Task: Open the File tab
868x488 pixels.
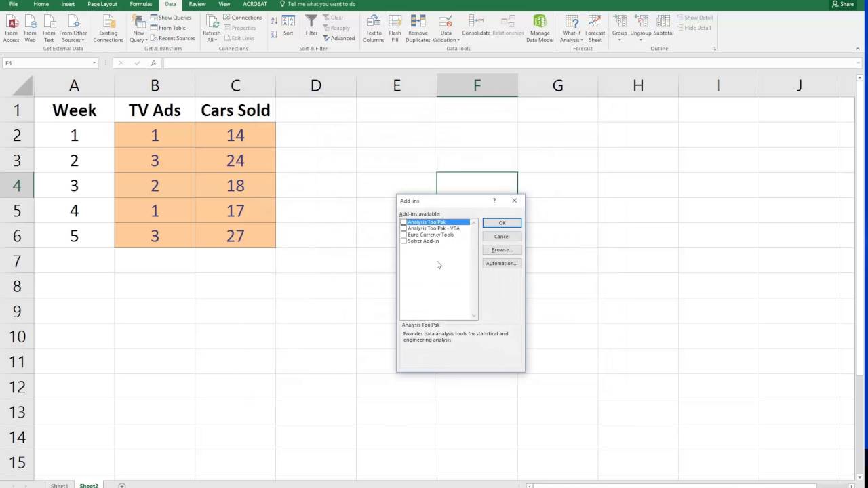Action: click(x=13, y=4)
